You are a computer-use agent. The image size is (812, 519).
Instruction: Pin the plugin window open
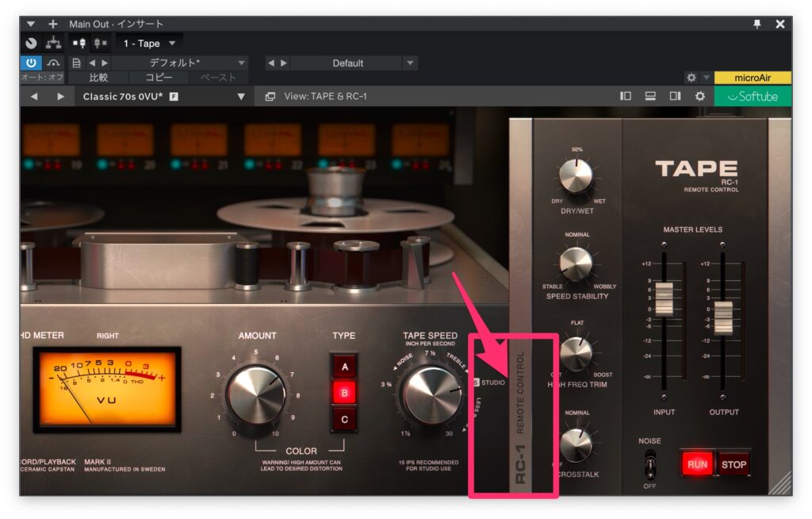point(757,25)
